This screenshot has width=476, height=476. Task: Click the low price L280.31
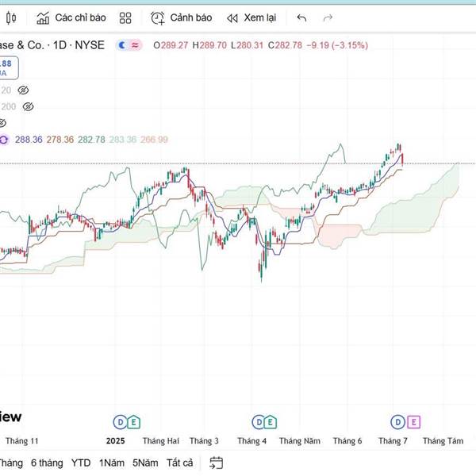pos(247,45)
